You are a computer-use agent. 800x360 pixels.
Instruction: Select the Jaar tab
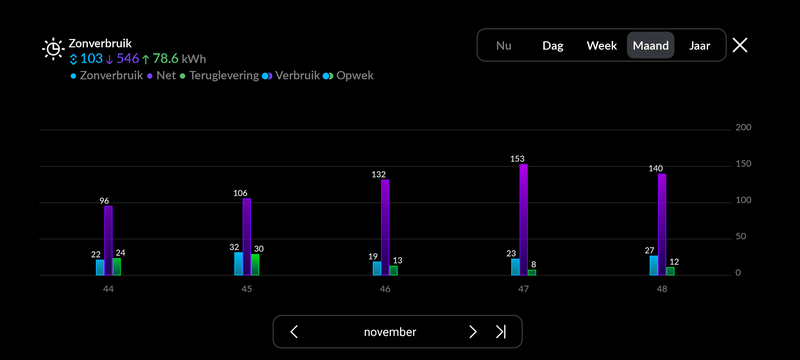[x=699, y=45]
